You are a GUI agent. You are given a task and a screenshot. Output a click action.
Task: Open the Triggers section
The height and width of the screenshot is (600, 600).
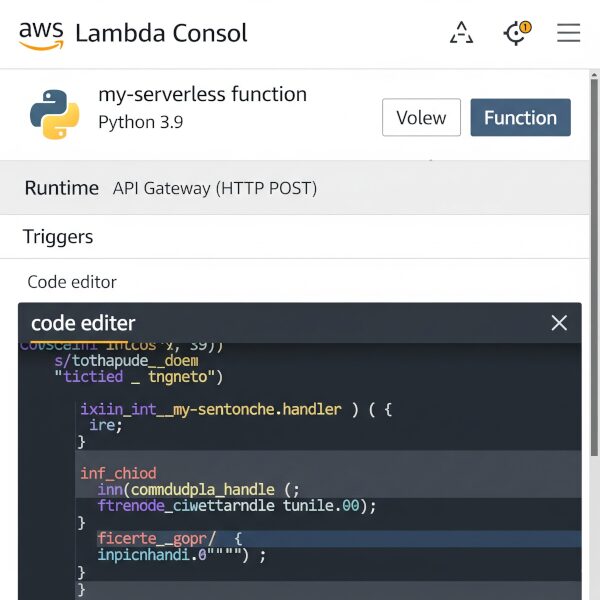295,236
